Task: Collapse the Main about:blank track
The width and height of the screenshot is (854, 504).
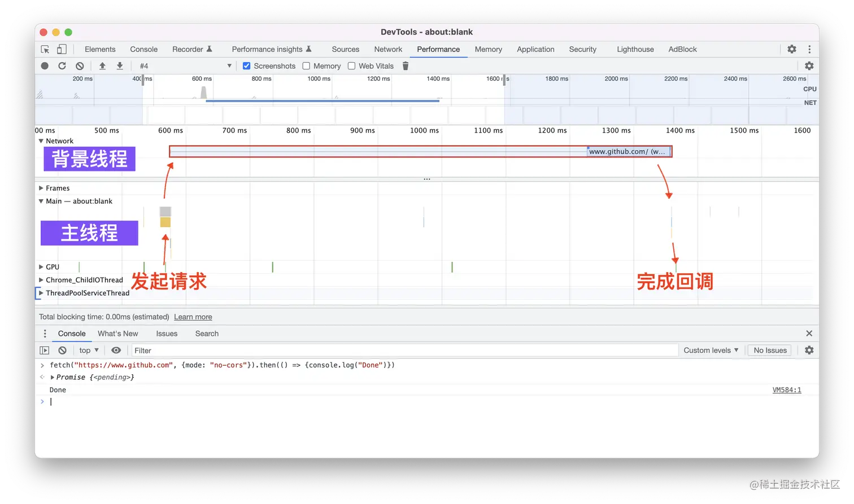Action: tap(41, 201)
